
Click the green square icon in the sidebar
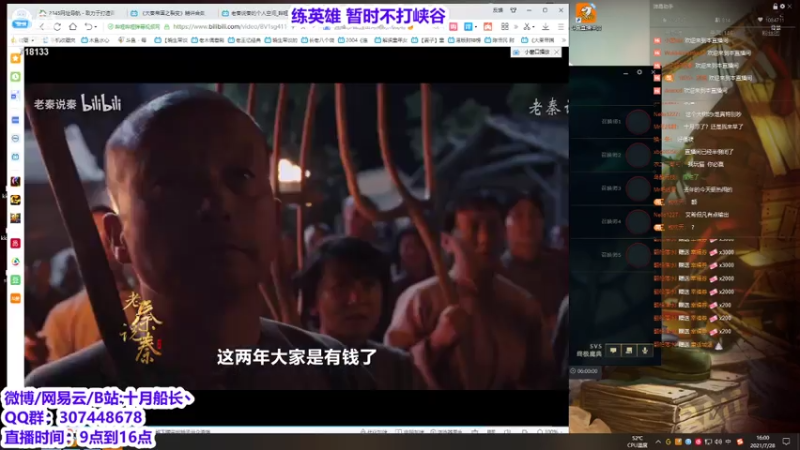click(x=15, y=280)
